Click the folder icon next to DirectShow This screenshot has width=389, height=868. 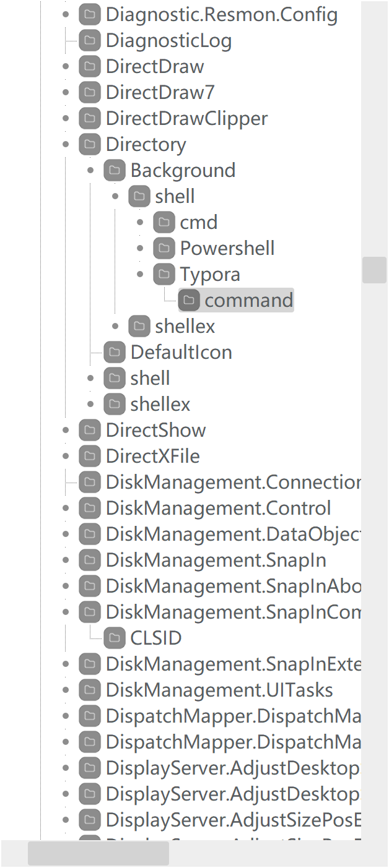(x=90, y=430)
